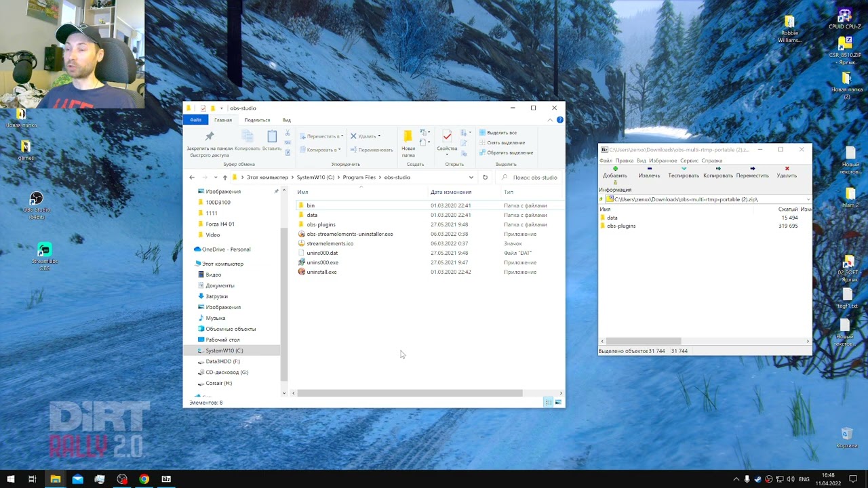Click 'Выделить все' in the ribbon

click(x=498, y=133)
